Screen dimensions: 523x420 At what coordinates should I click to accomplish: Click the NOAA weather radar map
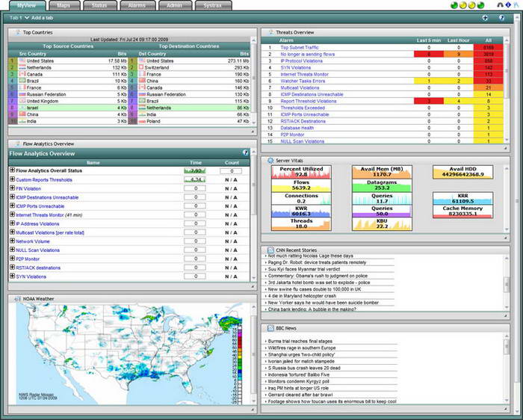point(129,354)
